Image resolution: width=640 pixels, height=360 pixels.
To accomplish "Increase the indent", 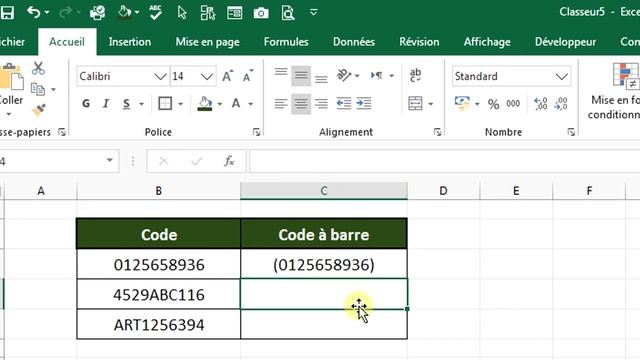I will (x=364, y=104).
